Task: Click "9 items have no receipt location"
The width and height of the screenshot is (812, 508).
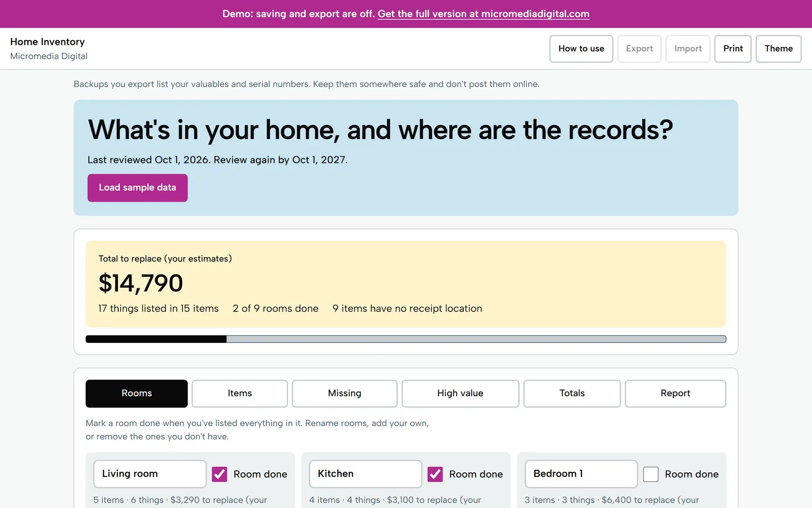Action: (407, 308)
